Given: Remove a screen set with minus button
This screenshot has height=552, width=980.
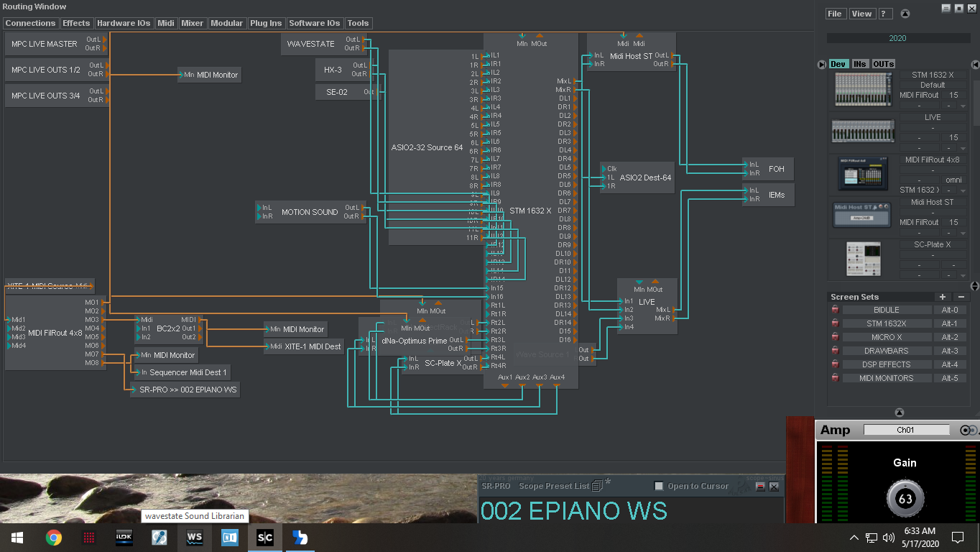Looking at the screenshot, I should pyautogui.click(x=961, y=297).
